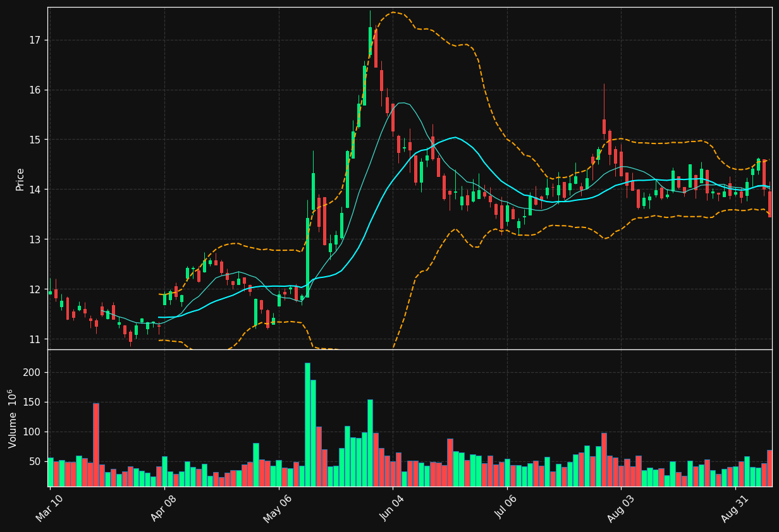Image resolution: width=779 pixels, height=532 pixels.
Task: Click the 'Aug 31' date axis label
Action: [734, 507]
